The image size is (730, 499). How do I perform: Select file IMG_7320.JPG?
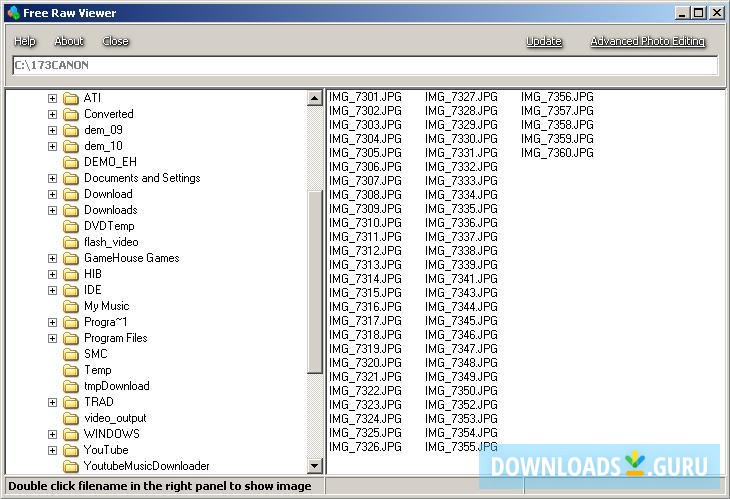tap(365, 363)
